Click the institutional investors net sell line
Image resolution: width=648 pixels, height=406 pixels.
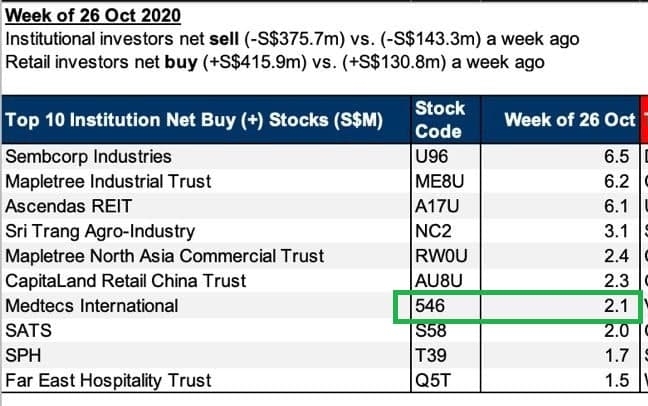pyautogui.click(x=292, y=39)
